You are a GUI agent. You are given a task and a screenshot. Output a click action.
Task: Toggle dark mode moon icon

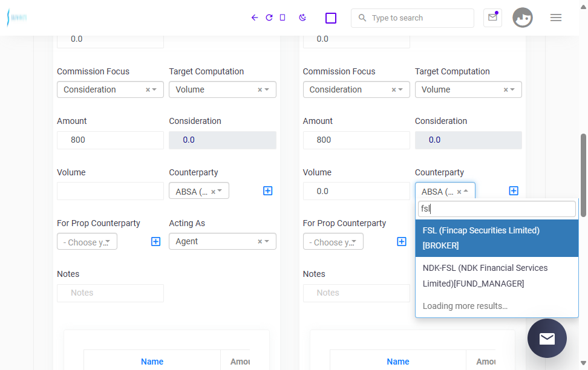[302, 18]
